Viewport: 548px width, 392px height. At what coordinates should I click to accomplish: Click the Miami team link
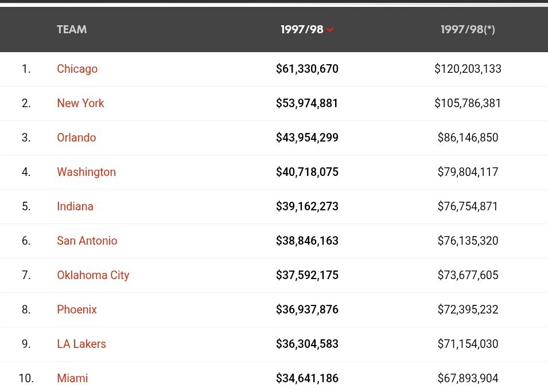pyautogui.click(x=72, y=378)
